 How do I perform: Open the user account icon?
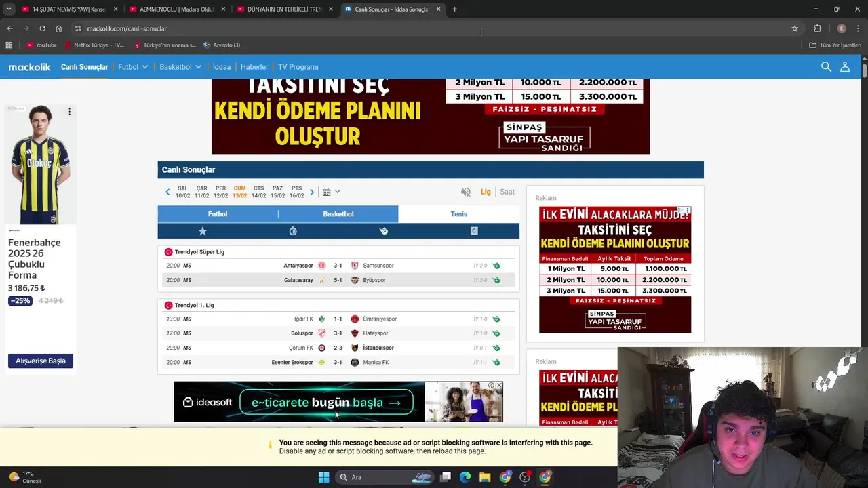[845, 67]
